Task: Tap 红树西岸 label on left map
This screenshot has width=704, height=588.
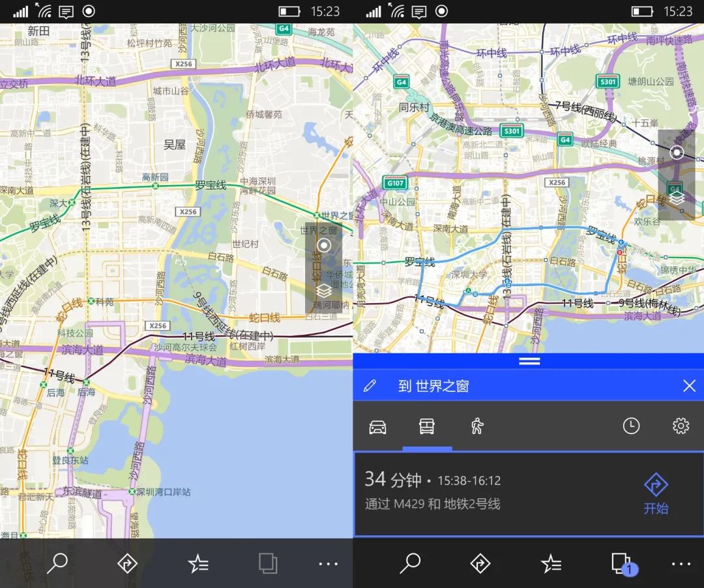Action: click(248, 347)
